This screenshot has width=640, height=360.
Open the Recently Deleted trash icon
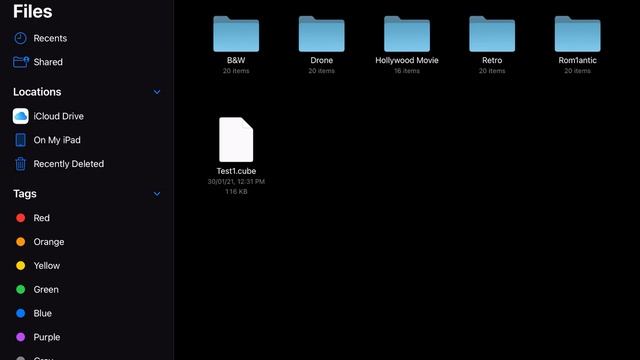tap(20, 164)
